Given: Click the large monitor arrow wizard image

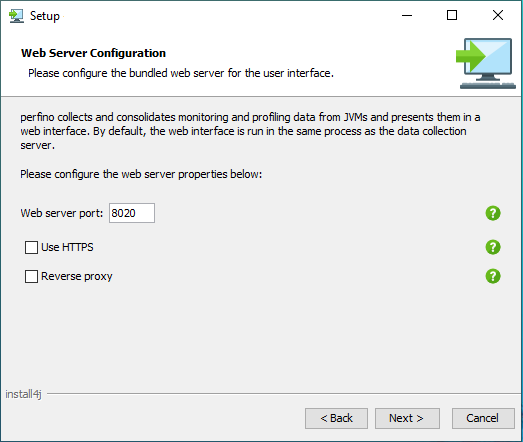Looking at the screenshot, I should pos(486,63).
